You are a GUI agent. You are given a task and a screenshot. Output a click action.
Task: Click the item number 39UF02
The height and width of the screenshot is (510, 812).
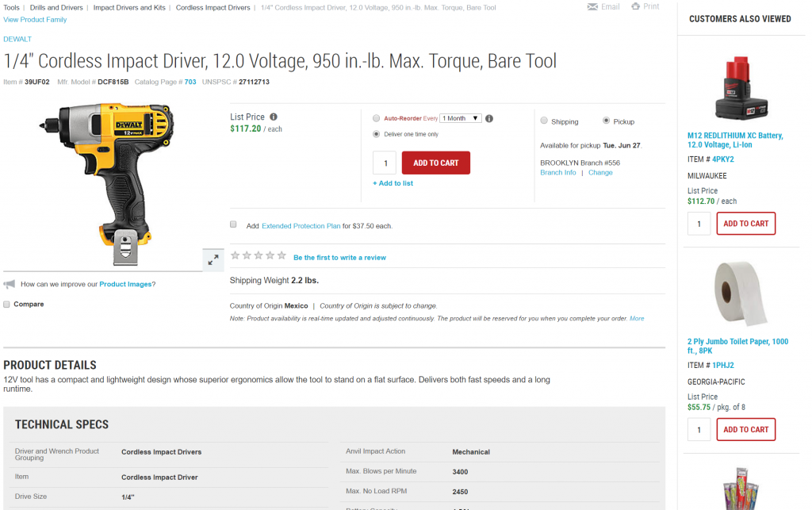click(x=37, y=82)
